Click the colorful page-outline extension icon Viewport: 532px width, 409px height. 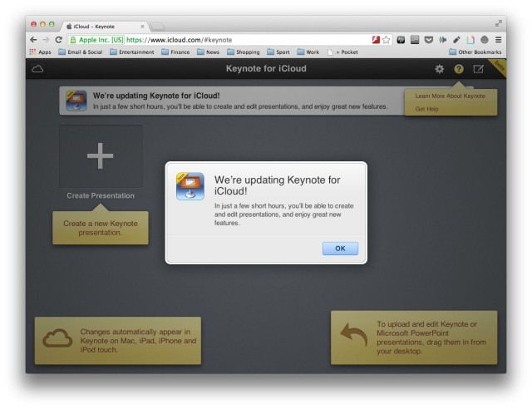470,40
